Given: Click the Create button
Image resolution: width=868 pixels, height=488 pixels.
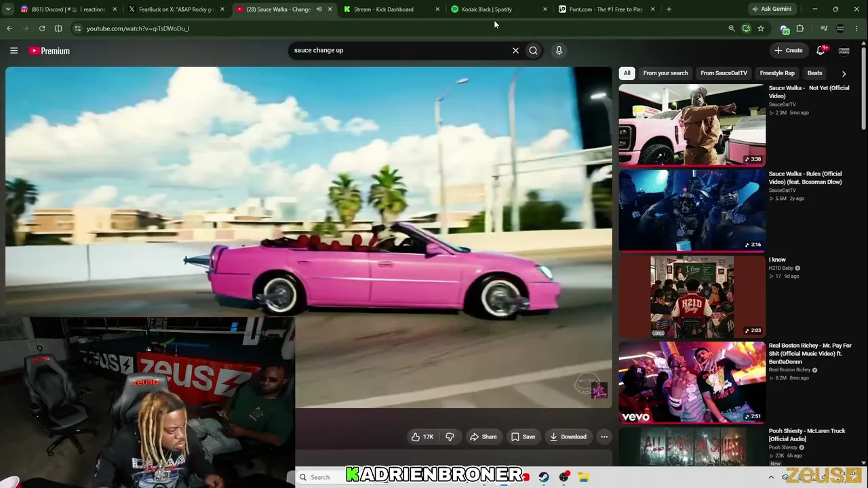Looking at the screenshot, I should pos(789,50).
